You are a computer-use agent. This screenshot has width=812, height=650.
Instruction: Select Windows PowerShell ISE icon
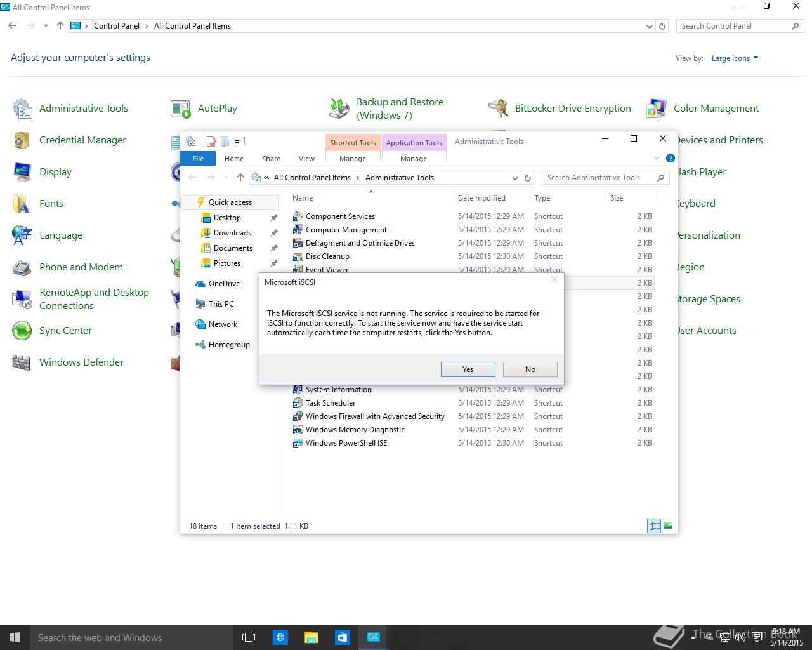pos(298,443)
